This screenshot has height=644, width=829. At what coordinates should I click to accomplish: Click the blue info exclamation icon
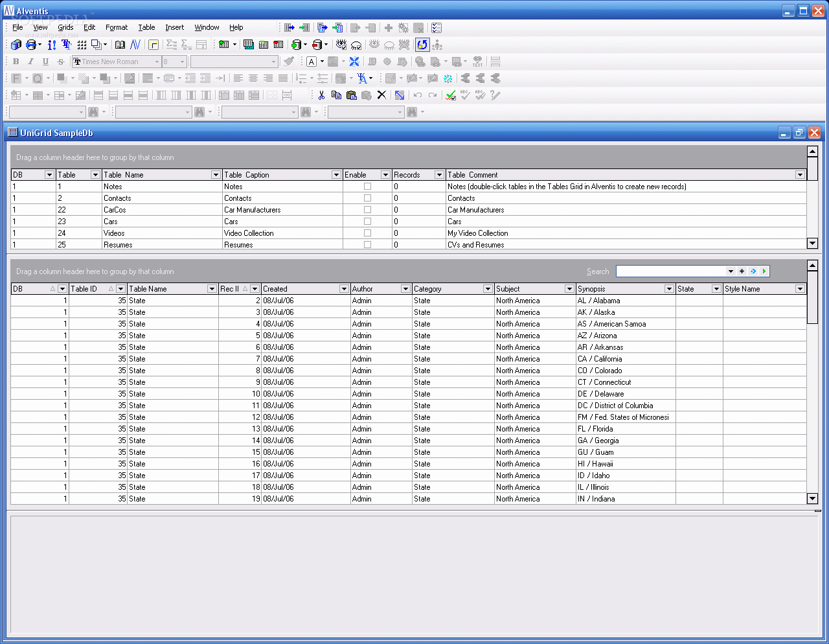coord(52,45)
